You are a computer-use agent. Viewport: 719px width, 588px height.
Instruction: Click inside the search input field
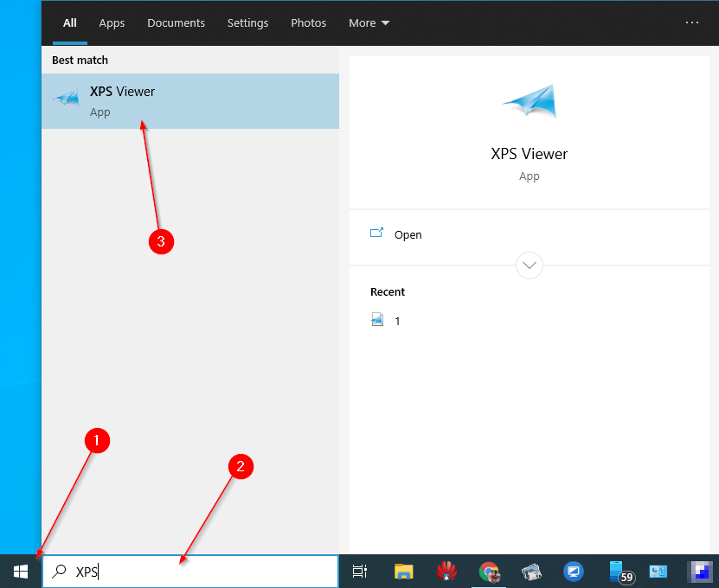[x=173, y=572]
